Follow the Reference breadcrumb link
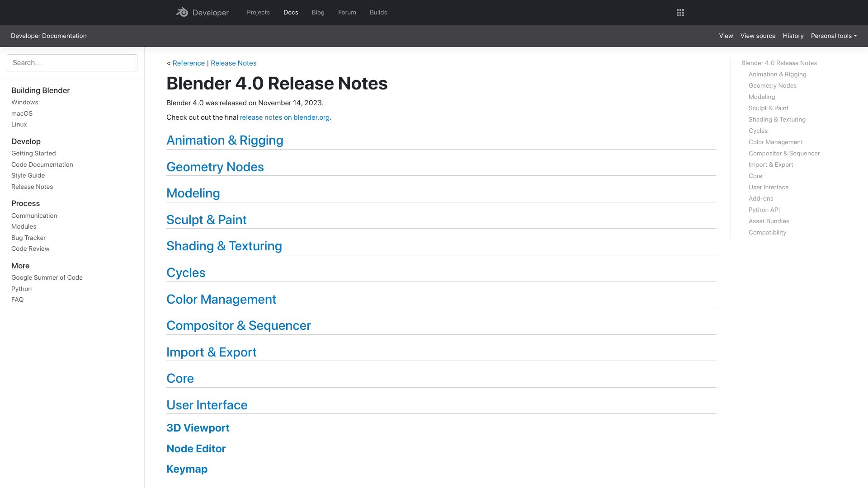Image resolution: width=868 pixels, height=488 pixels. [189, 63]
